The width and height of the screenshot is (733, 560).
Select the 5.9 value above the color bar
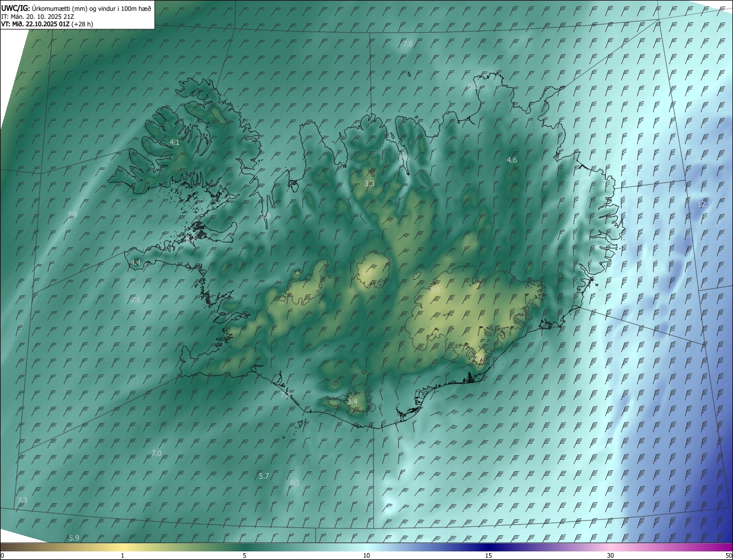point(74,538)
